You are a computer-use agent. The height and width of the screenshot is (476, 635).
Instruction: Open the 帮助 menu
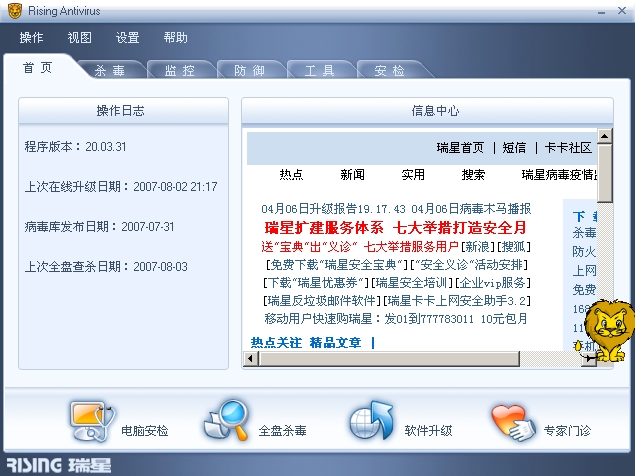point(175,38)
